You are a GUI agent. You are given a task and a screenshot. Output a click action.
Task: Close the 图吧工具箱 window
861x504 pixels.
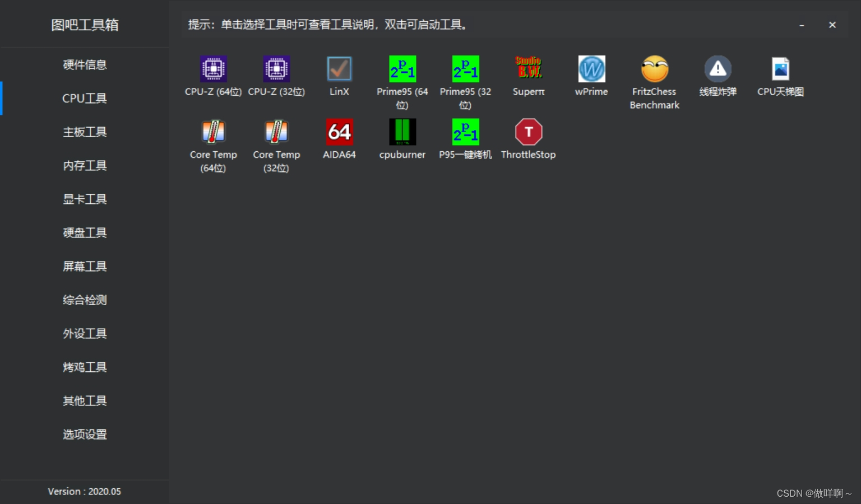(832, 25)
